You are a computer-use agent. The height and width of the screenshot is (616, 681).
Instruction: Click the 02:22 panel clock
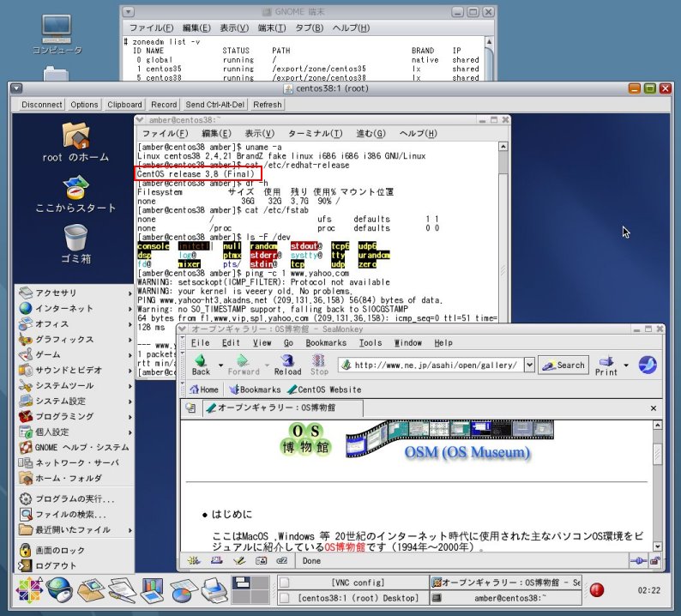coord(649,590)
